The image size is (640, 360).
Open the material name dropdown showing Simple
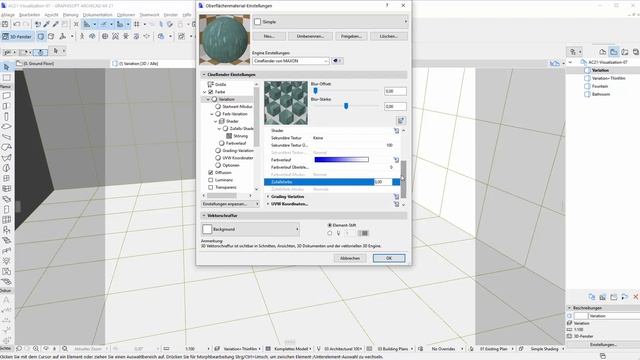330,22
